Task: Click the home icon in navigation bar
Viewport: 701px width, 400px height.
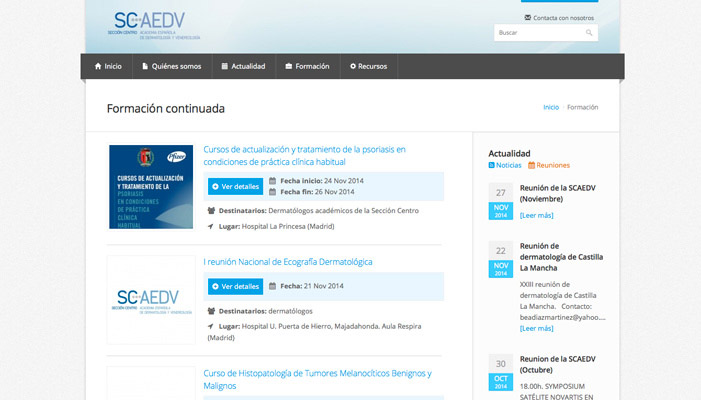Action: [98, 66]
